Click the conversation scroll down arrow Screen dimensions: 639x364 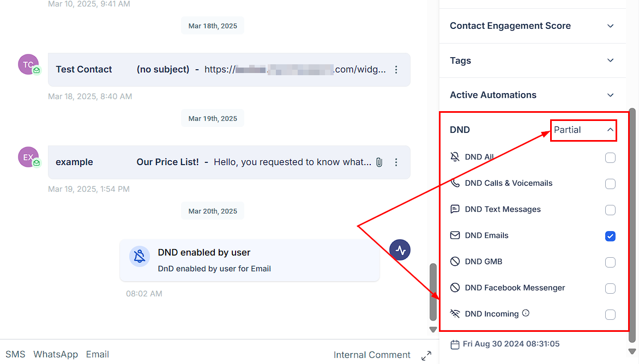[433, 329]
